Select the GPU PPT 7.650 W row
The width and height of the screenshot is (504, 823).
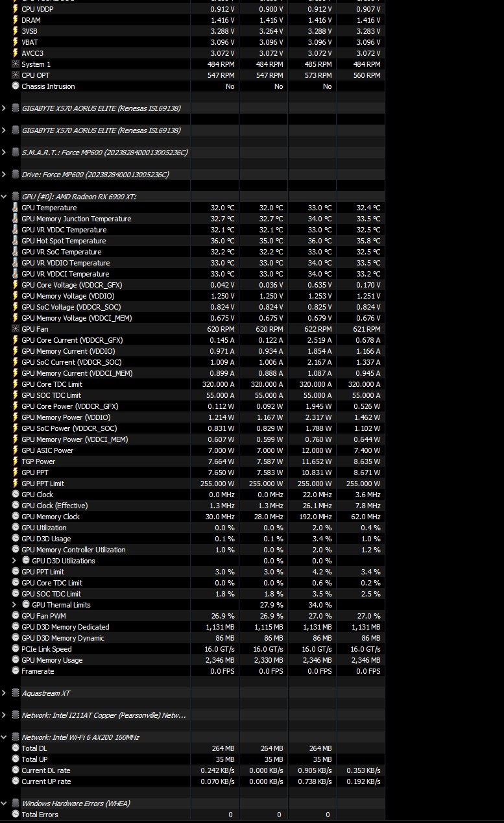pos(193,473)
